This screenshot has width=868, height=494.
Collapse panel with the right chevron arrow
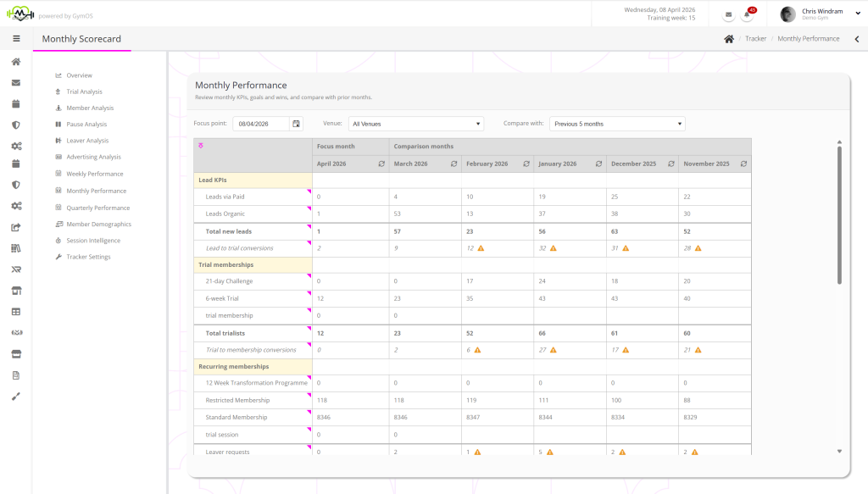click(x=856, y=39)
